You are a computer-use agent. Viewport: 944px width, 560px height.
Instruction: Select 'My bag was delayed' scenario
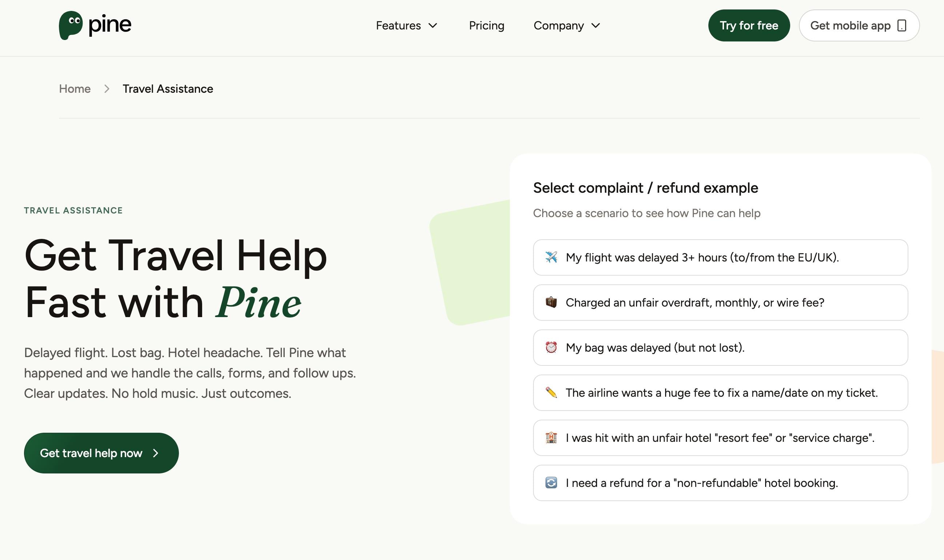pyautogui.click(x=720, y=348)
